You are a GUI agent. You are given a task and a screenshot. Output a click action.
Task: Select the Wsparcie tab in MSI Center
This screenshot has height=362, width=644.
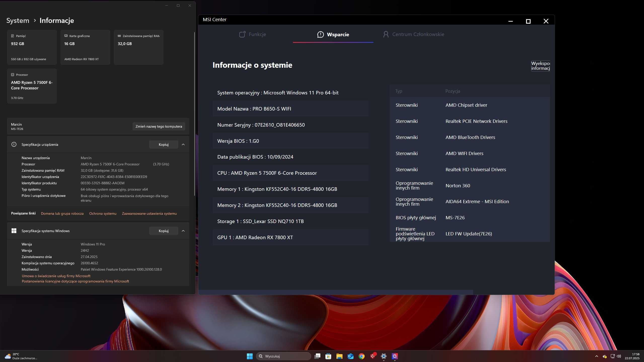[x=333, y=34]
